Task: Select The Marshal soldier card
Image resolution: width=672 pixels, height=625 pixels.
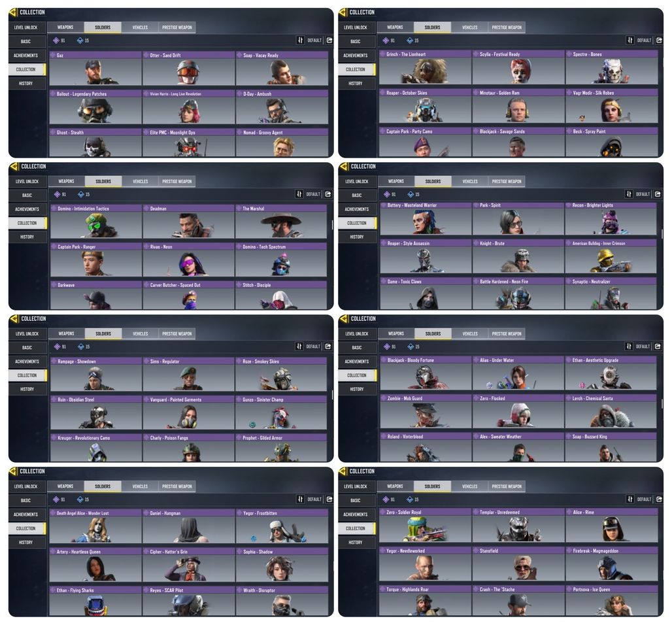Action: pos(281,222)
